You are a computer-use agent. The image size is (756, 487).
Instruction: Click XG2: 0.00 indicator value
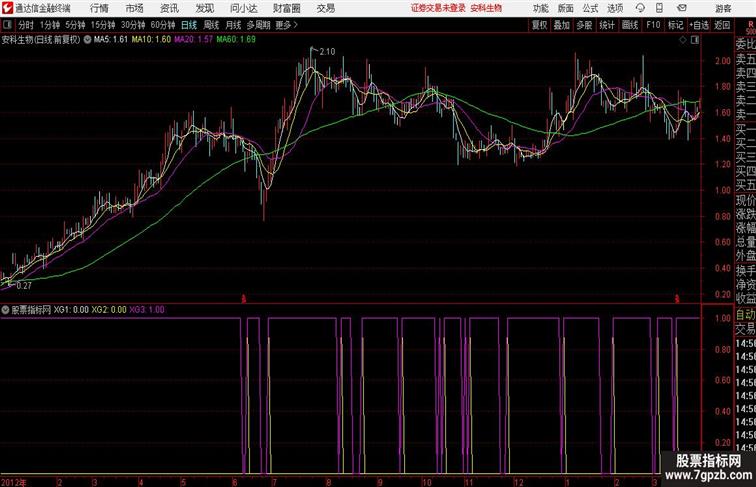click(x=109, y=310)
